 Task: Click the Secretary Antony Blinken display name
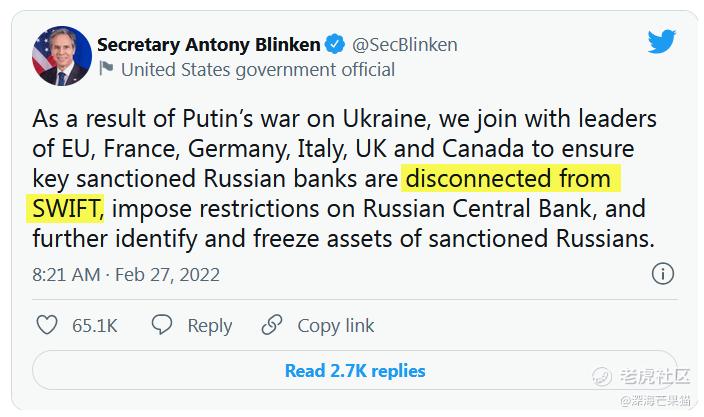pos(208,44)
